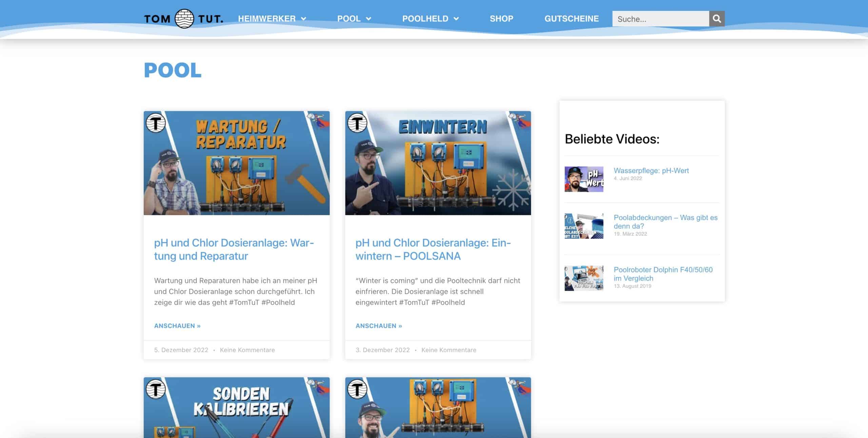Click Anschauen under Einwintern article
This screenshot has width=868, height=438.
[x=379, y=326]
